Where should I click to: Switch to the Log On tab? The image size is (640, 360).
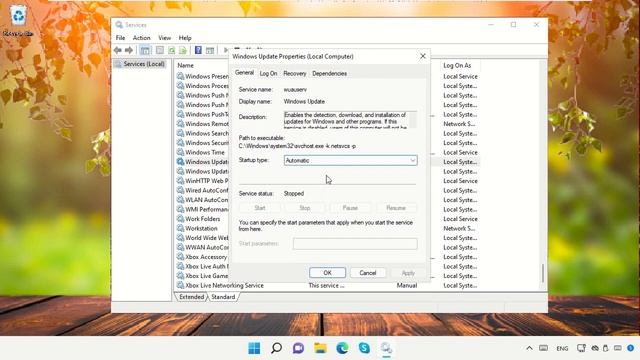pyautogui.click(x=268, y=73)
